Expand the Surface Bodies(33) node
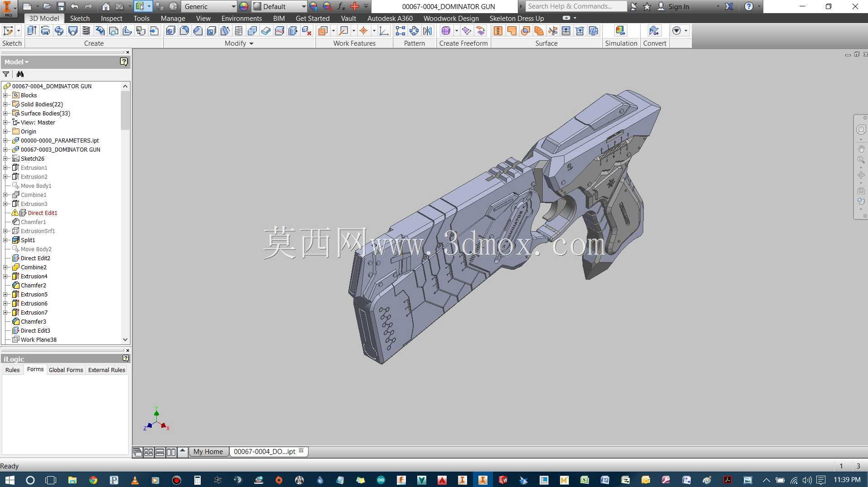 5,113
